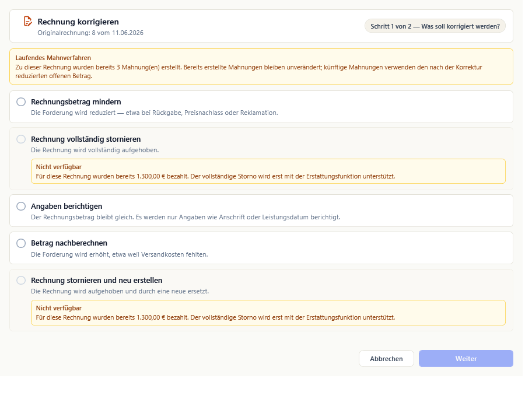
Task: Click the 'Schritt 1 von 2' step badge
Action: click(435, 26)
